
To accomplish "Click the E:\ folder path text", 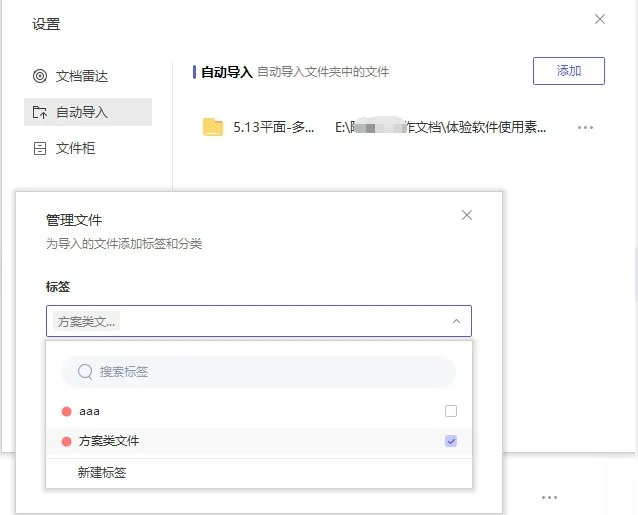I will click(441, 127).
